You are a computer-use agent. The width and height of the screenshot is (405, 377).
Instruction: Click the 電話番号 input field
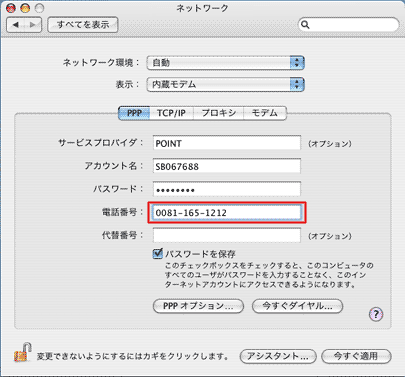point(227,213)
